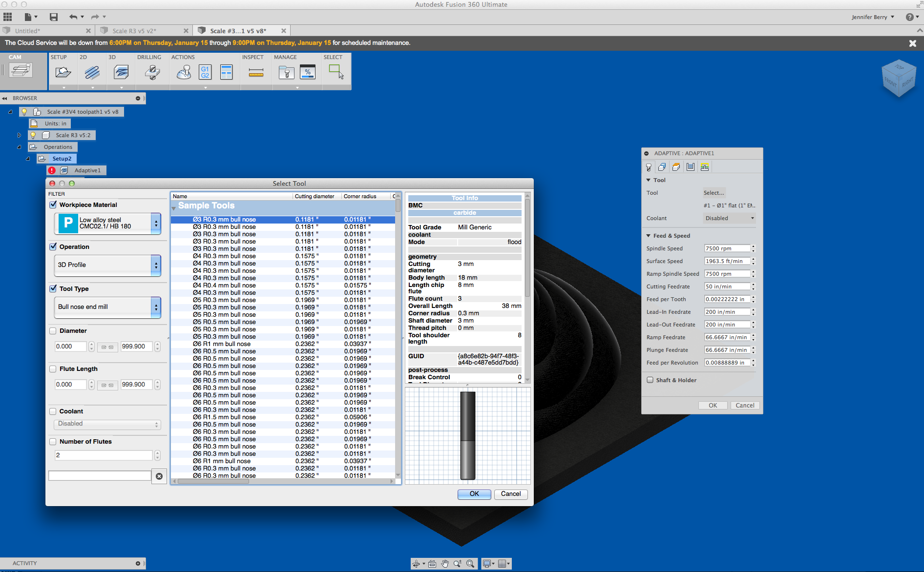Uncheck the Workpiece Material filter
924x572 pixels.
(x=53, y=204)
